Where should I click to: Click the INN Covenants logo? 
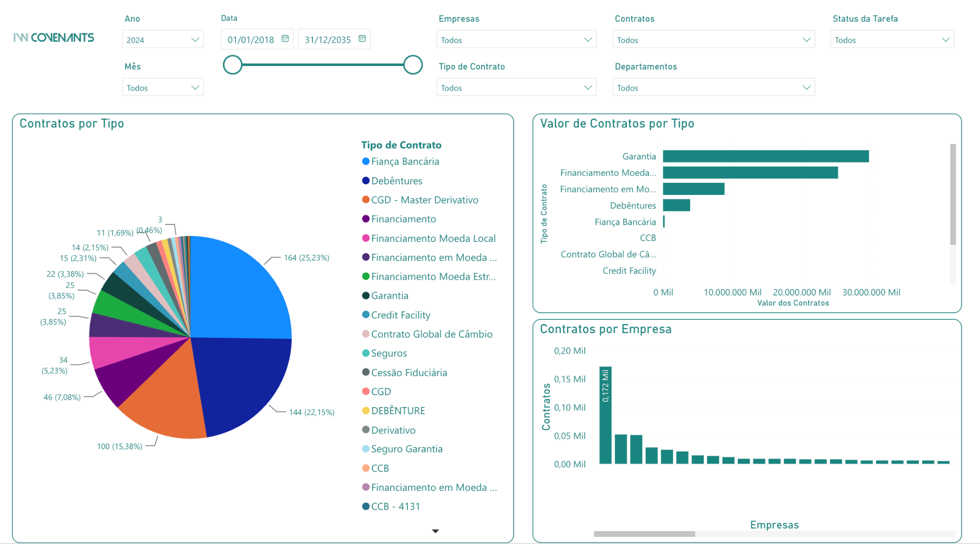point(54,37)
